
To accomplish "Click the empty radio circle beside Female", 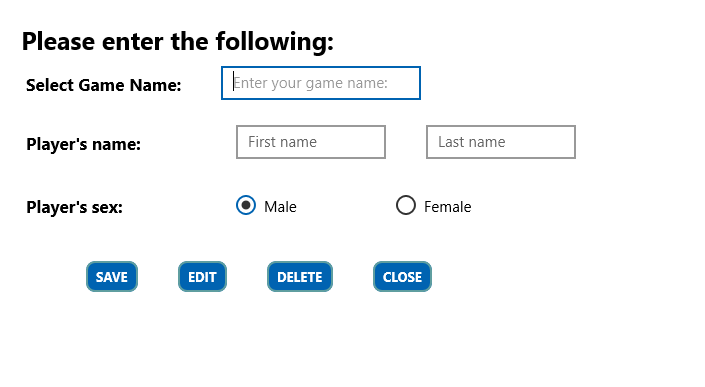I will (406, 205).
